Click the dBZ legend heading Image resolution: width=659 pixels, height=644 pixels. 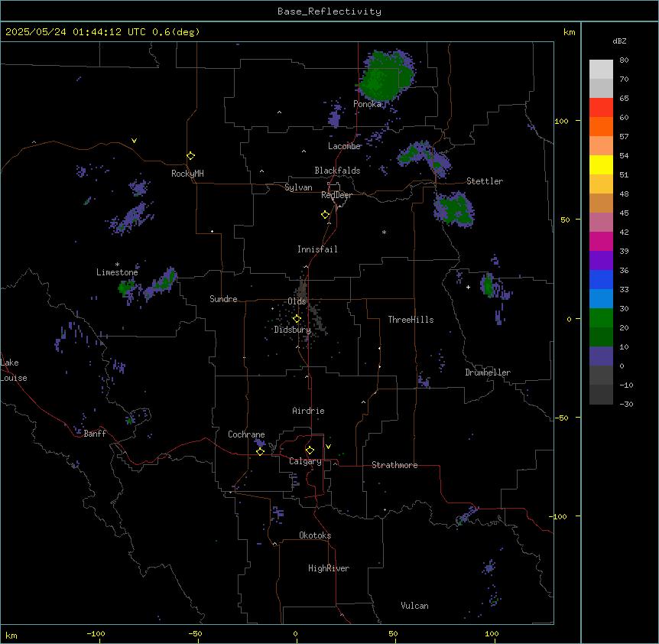pos(619,41)
